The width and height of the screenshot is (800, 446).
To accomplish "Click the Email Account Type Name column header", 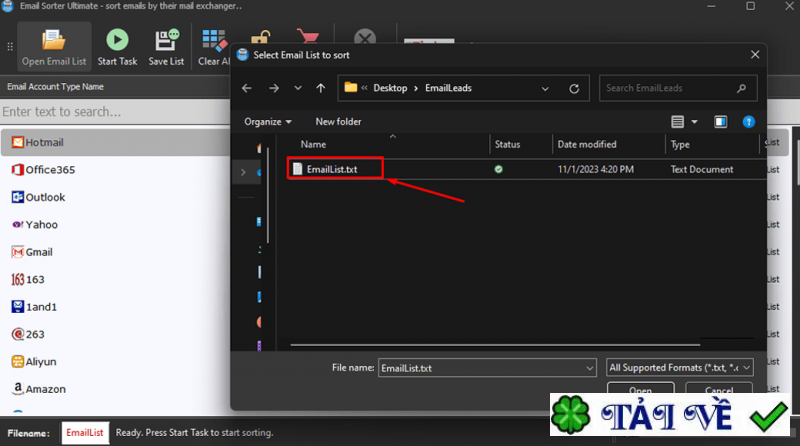I will click(56, 87).
